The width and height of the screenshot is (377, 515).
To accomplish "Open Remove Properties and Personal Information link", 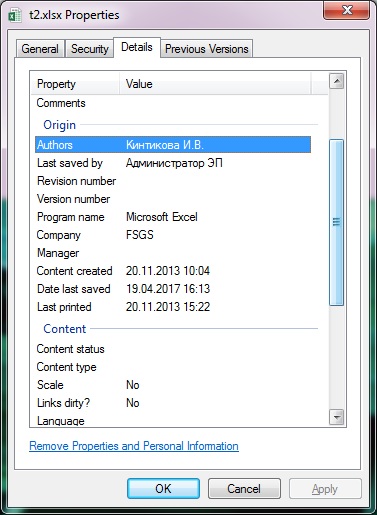I will point(134,446).
